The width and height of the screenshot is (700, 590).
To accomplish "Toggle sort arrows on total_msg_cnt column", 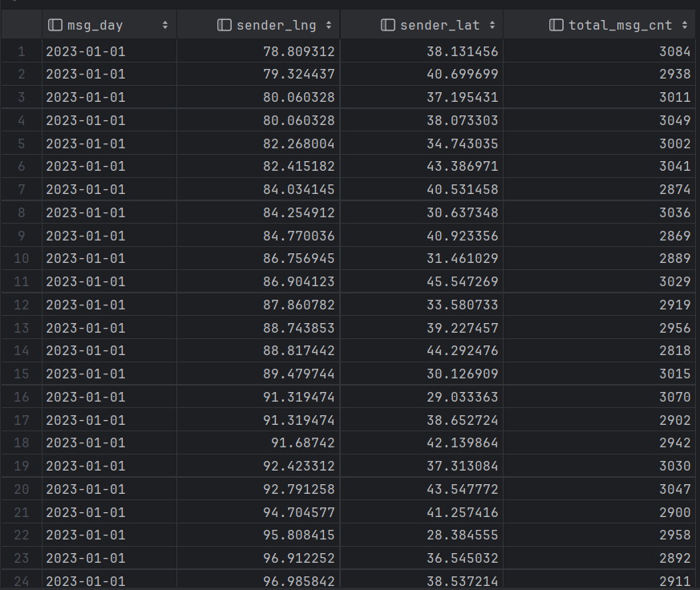I will point(685,26).
